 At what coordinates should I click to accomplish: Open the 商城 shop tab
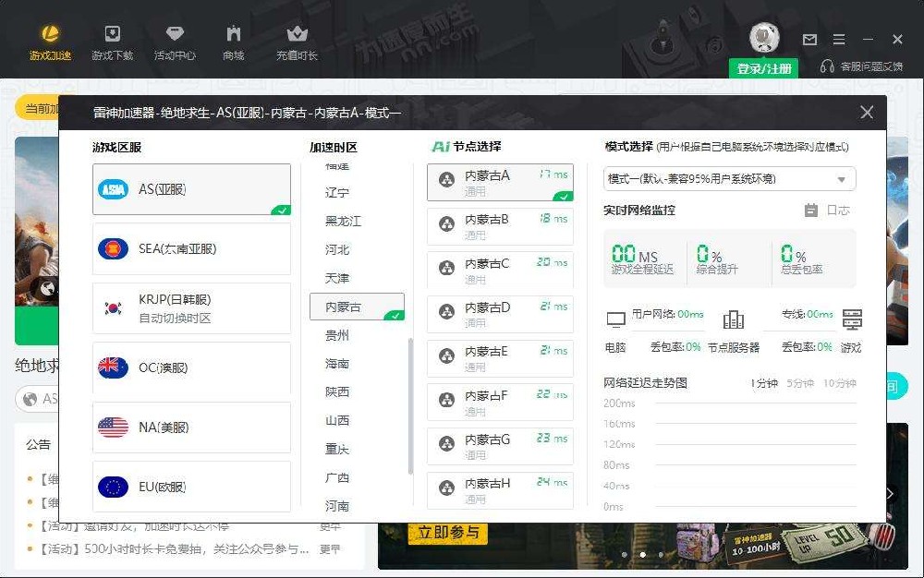tap(234, 42)
